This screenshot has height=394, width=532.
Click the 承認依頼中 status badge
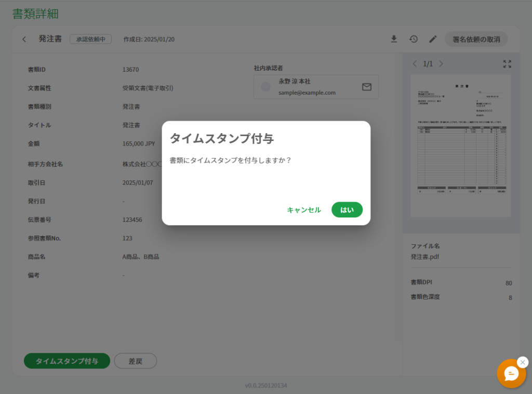pyautogui.click(x=90, y=39)
